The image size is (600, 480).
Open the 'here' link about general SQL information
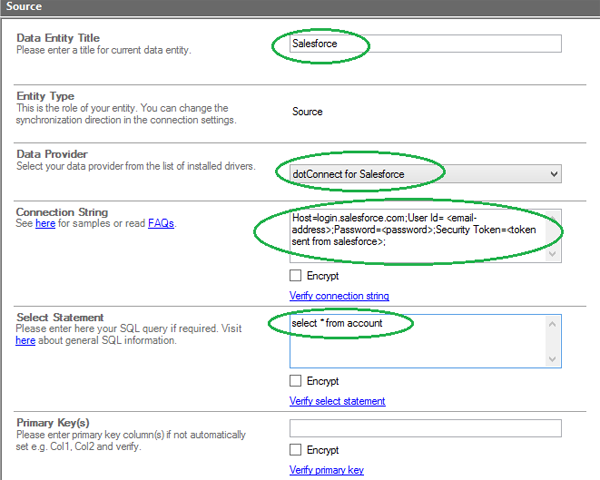[25, 341]
